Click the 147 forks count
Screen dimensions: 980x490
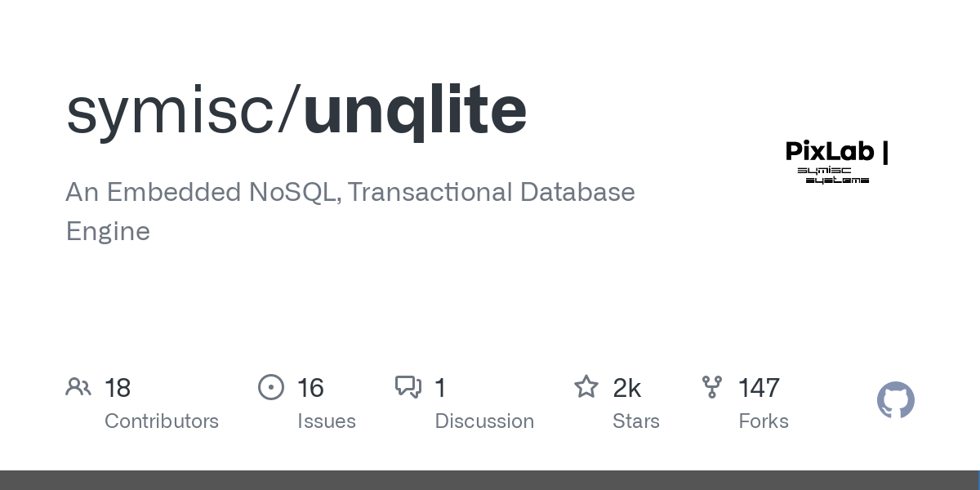[759, 388]
